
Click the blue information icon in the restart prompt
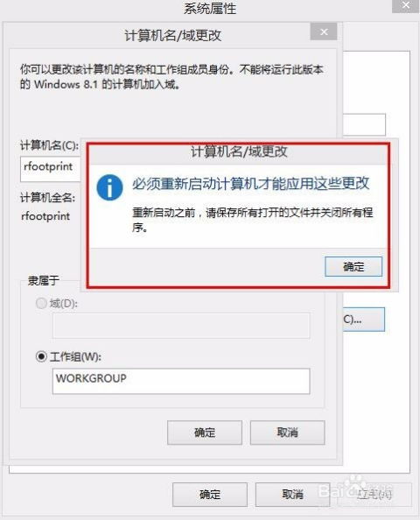click(x=109, y=187)
